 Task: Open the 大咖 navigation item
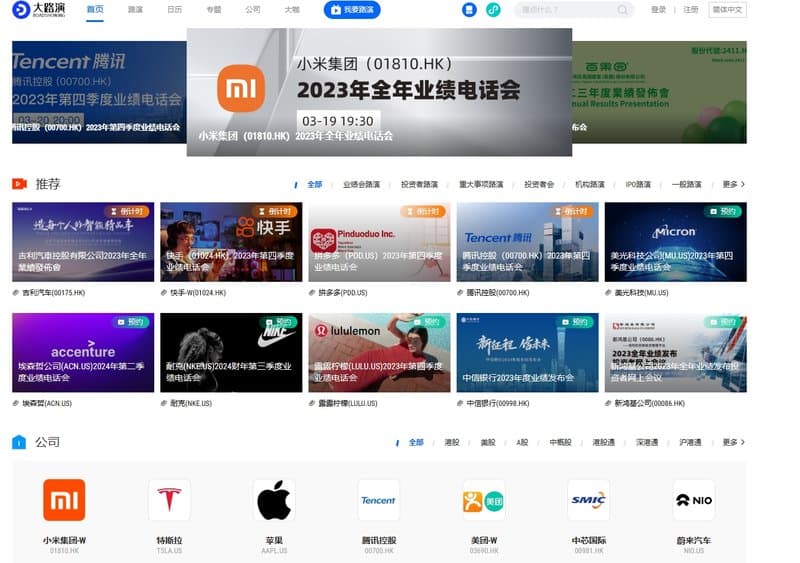292,9
